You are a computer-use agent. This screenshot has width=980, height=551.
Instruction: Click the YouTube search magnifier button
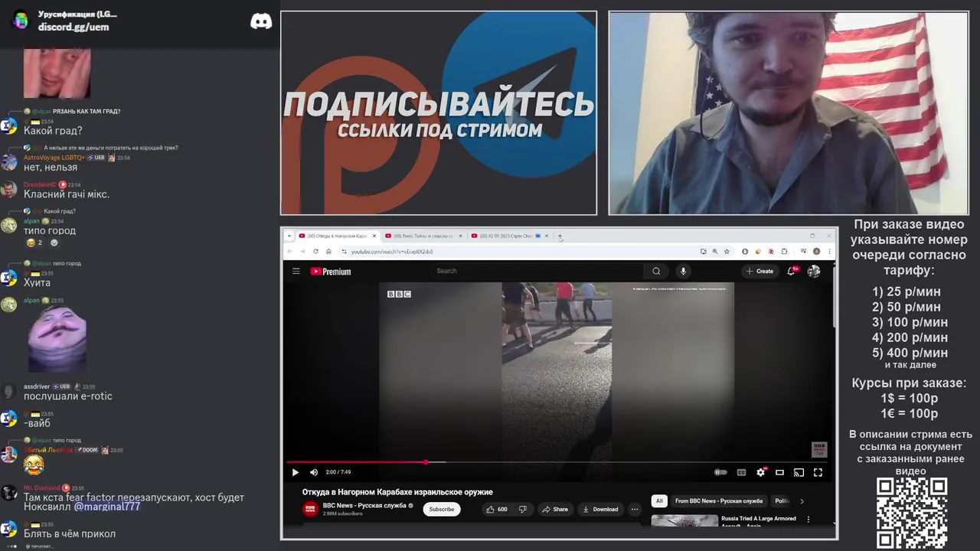(x=656, y=271)
